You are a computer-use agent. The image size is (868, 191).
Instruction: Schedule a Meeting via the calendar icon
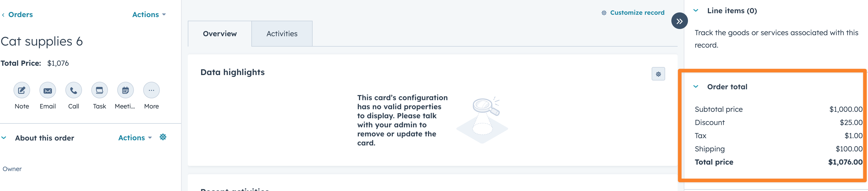pos(125,90)
